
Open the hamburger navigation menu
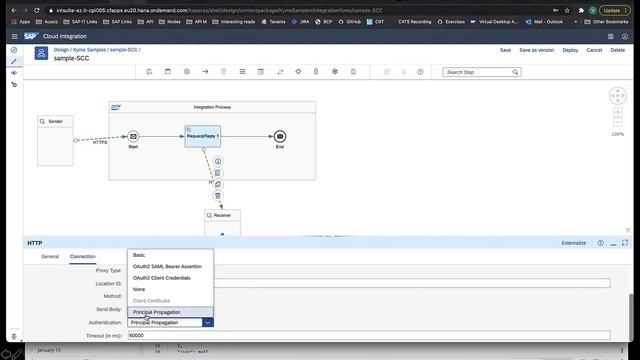click(x=14, y=36)
